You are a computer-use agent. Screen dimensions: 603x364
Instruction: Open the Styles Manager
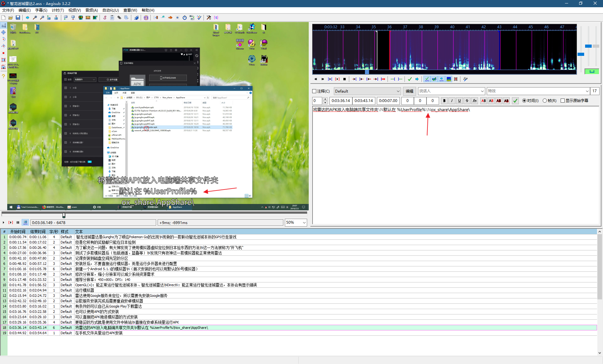click(105, 18)
